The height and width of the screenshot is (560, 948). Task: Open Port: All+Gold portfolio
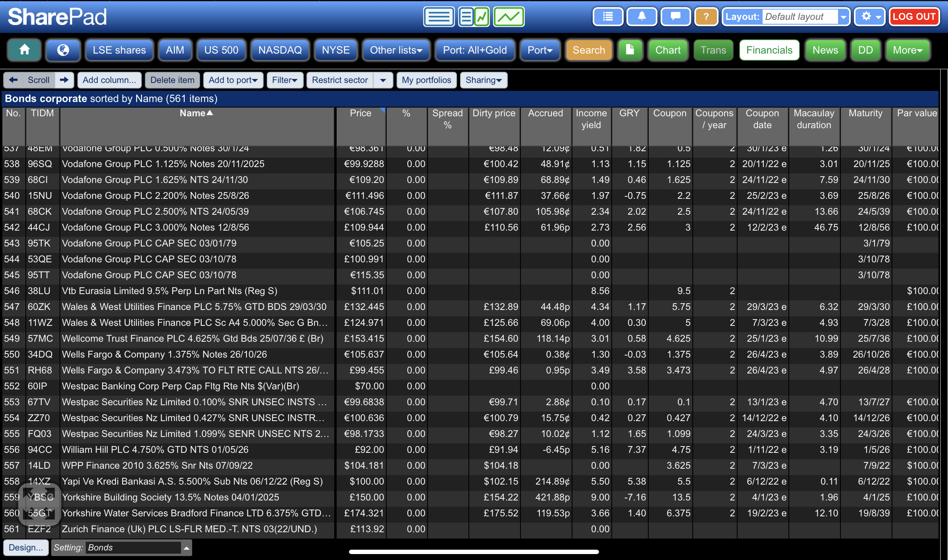(x=475, y=50)
